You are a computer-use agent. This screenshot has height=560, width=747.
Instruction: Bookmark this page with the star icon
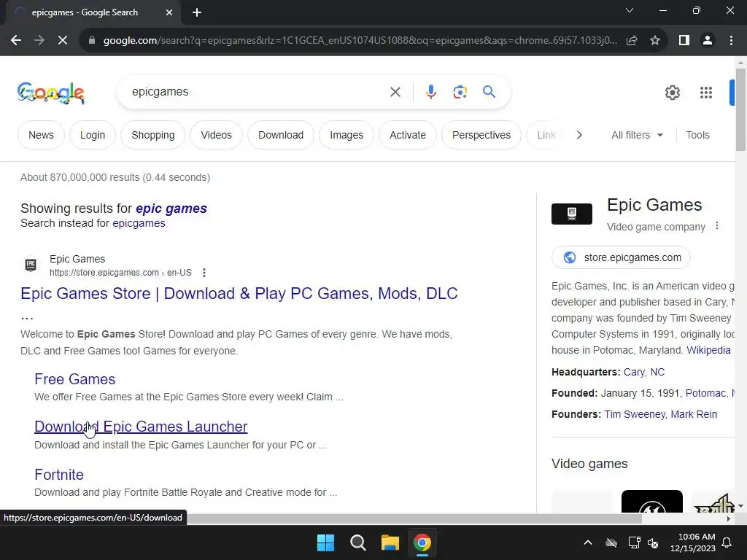(655, 41)
